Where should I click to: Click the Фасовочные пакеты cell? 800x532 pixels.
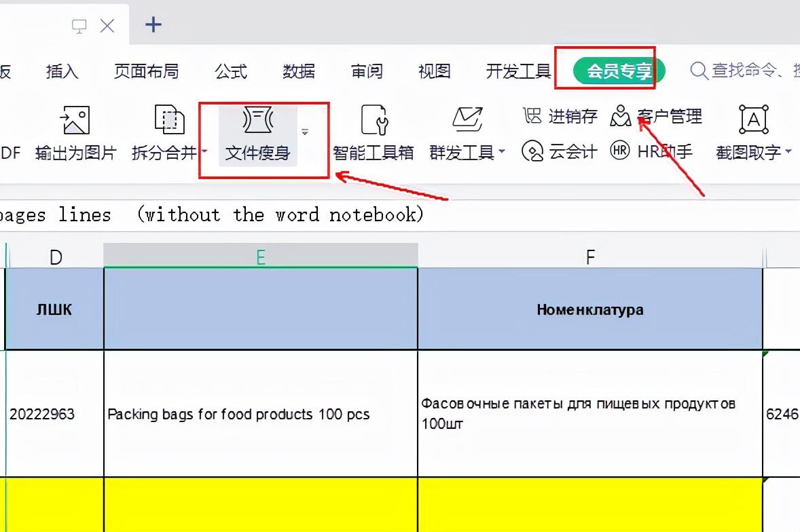[x=590, y=414]
